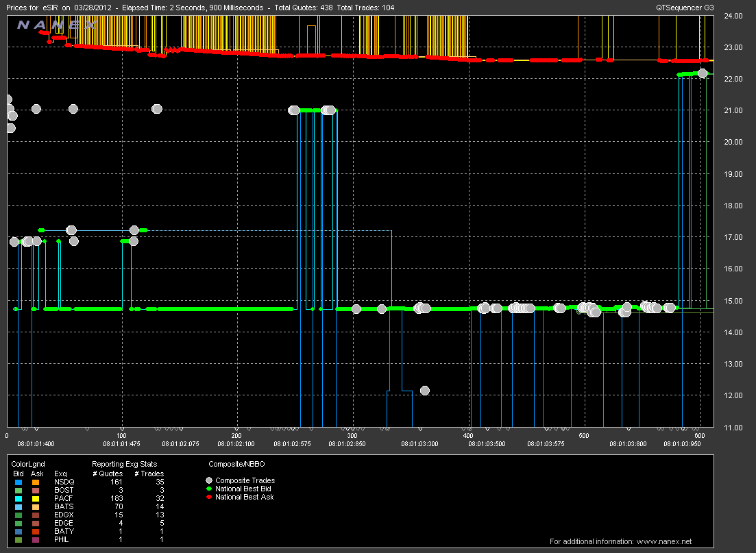Click the PHIL bid color swatch
The image size is (756, 553).
19,539
